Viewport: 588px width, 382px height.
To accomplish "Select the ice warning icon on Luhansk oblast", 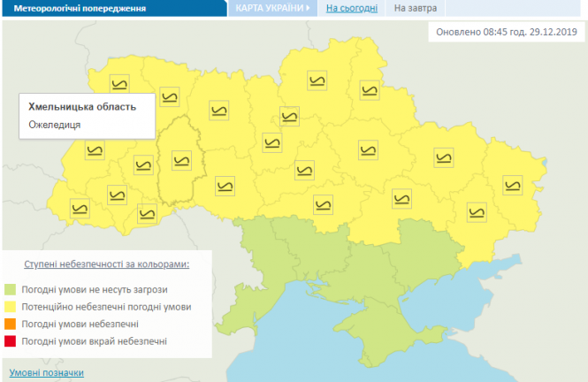I will [512, 185].
